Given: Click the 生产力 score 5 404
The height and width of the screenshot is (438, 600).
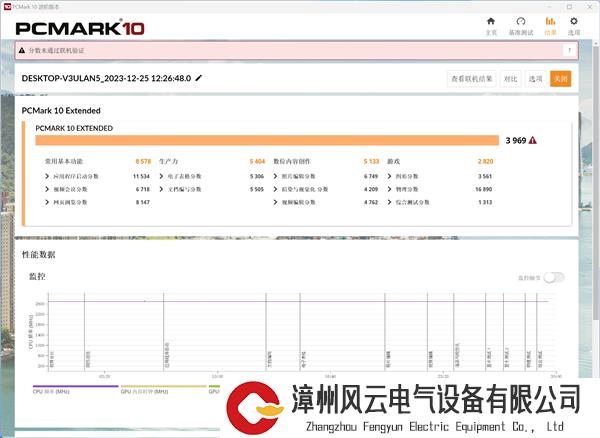Looking at the screenshot, I should point(257,161).
